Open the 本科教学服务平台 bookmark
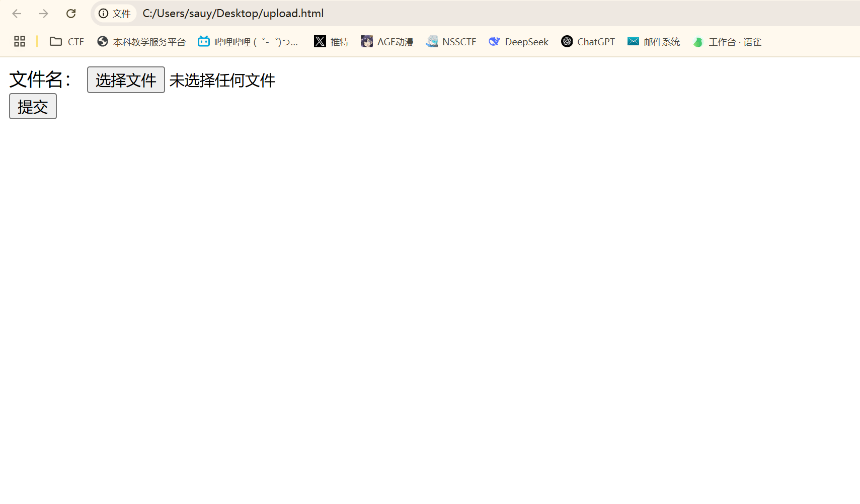Screen dimensions: 860x504 pos(141,42)
